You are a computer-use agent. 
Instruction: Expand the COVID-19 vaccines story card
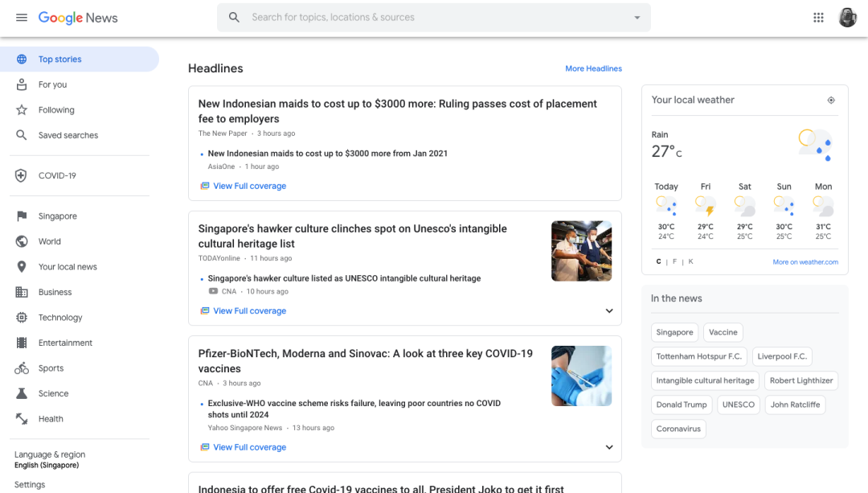coord(609,447)
